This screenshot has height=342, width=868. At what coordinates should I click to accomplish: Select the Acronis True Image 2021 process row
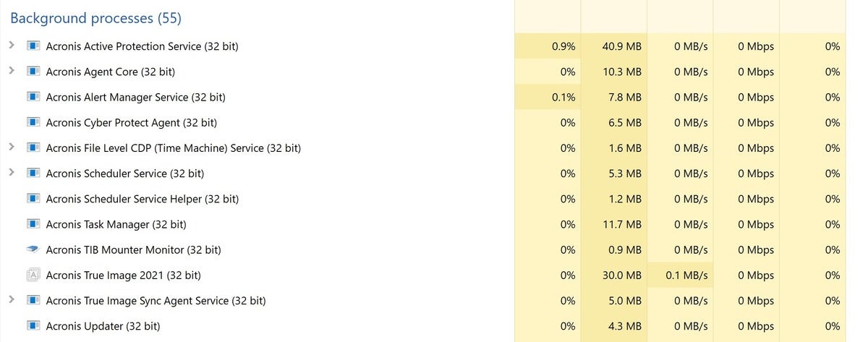[x=427, y=275]
